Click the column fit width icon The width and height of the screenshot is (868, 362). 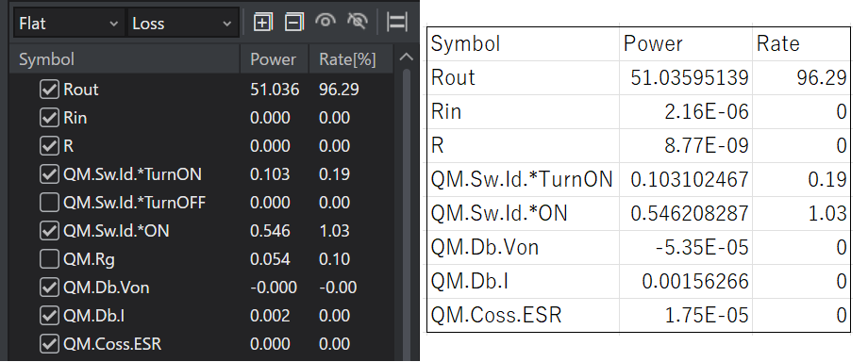[397, 23]
